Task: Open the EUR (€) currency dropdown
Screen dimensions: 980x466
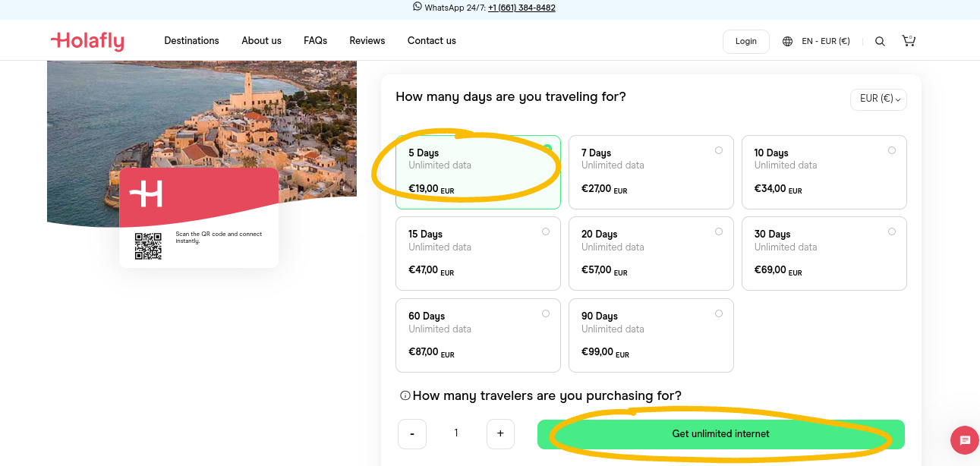Action: (x=879, y=99)
